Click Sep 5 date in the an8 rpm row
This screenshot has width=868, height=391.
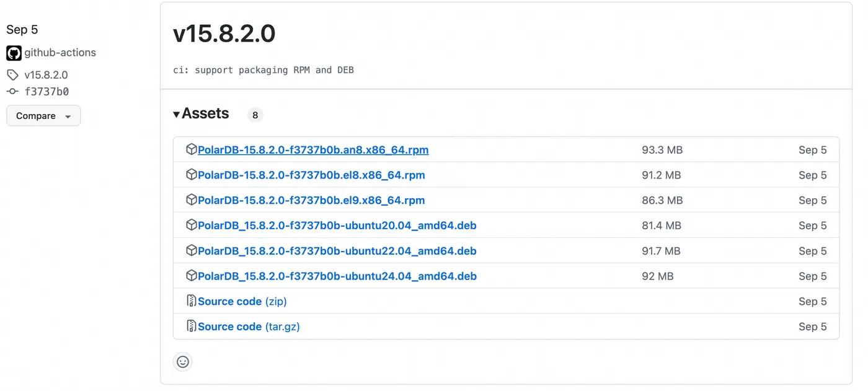[813, 150]
